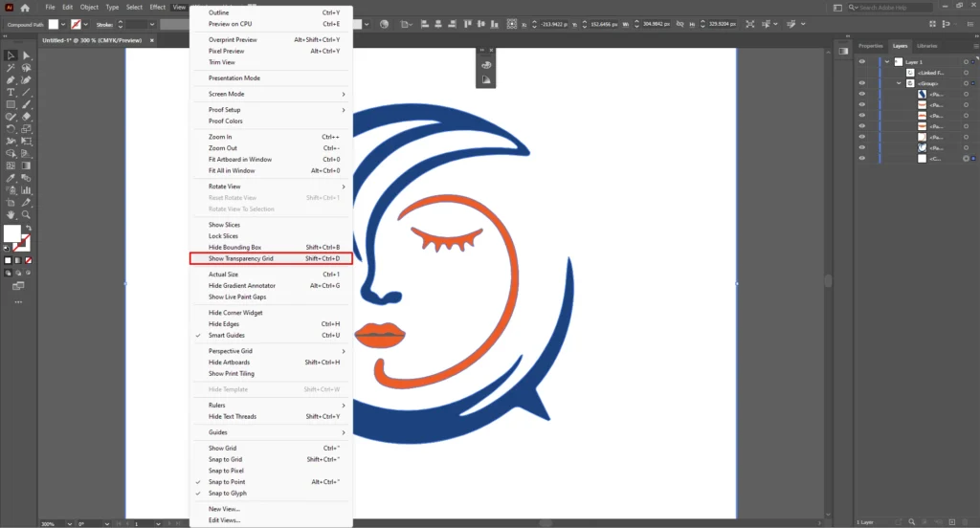The image size is (980, 528).
Task: Select the Selection tool arrow
Action: [11, 55]
